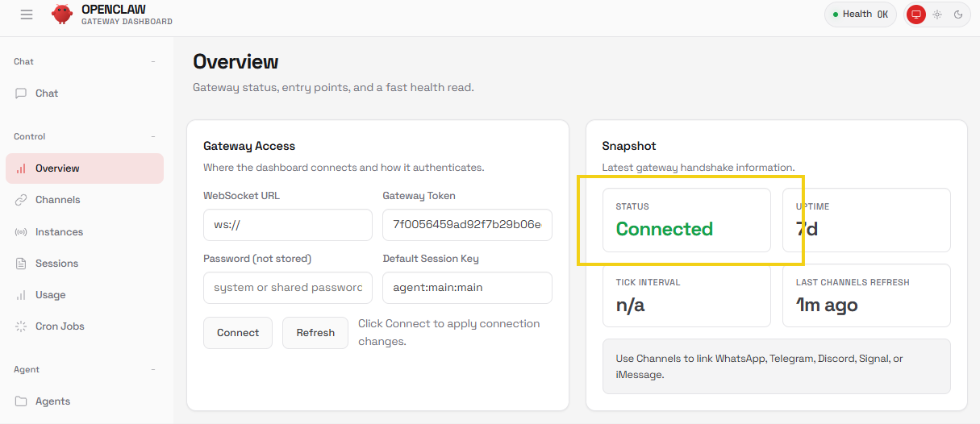Switch to light theme sun icon
This screenshot has width=980, height=424.
(x=936, y=15)
